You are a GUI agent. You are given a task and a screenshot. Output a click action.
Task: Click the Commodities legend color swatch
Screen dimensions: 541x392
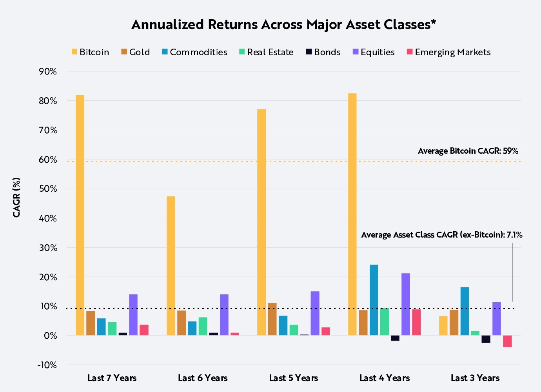click(x=165, y=52)
